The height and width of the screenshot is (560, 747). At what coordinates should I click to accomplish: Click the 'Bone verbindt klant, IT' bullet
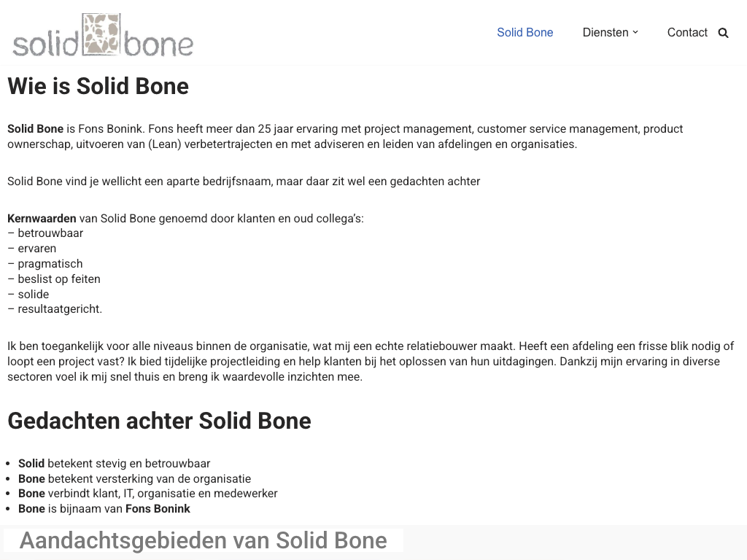coord(147,494)
